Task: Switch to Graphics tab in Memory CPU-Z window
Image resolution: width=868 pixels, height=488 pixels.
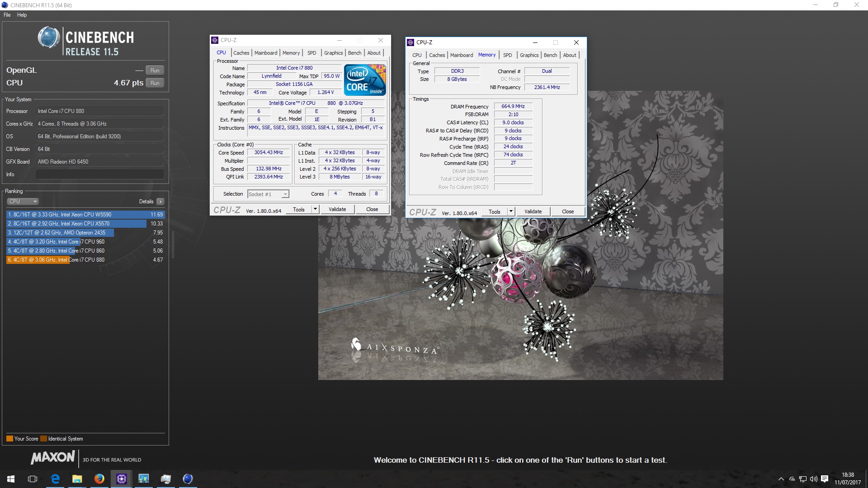Action: 529,55
